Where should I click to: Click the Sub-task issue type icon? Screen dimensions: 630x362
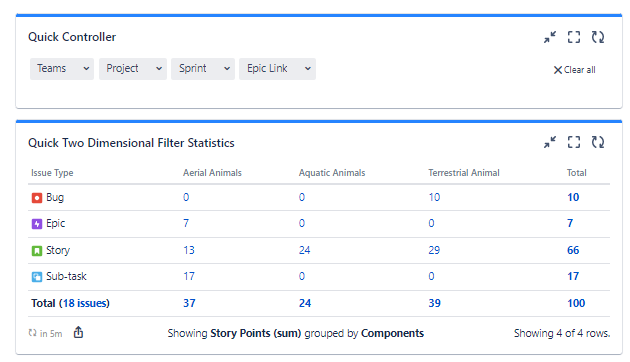[37, 277]
